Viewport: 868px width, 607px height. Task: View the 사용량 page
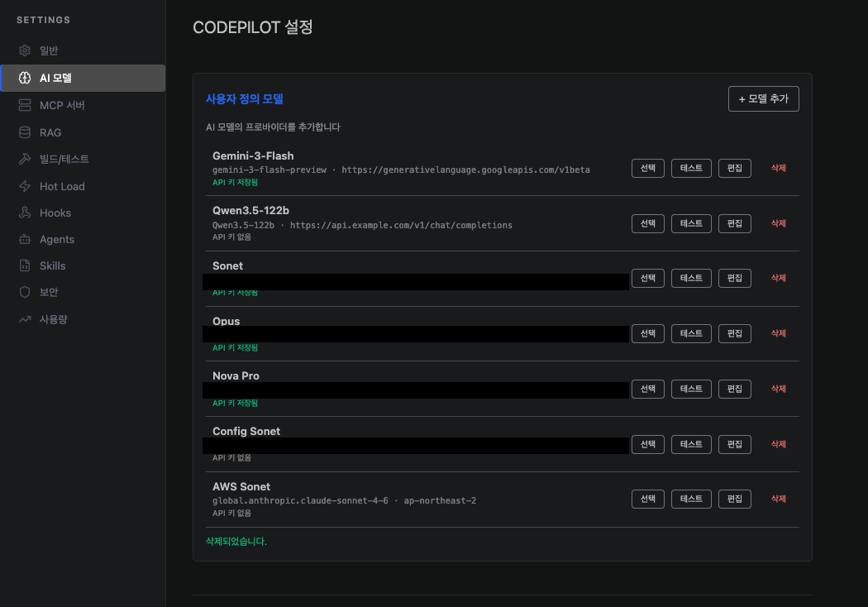click(x=83, y=319)
